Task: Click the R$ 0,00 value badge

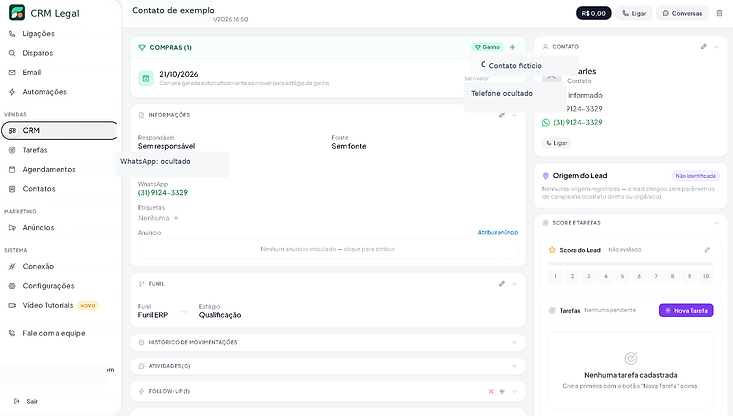Action: click(593, 13)
